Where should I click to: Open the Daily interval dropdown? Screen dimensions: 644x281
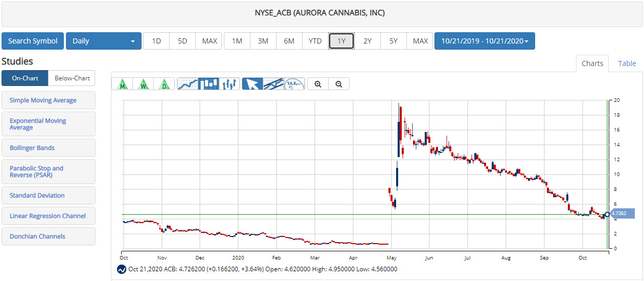[x=104, y=41]
